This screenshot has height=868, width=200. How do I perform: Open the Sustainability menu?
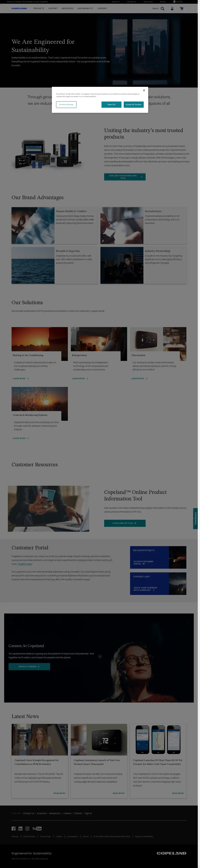85,8
